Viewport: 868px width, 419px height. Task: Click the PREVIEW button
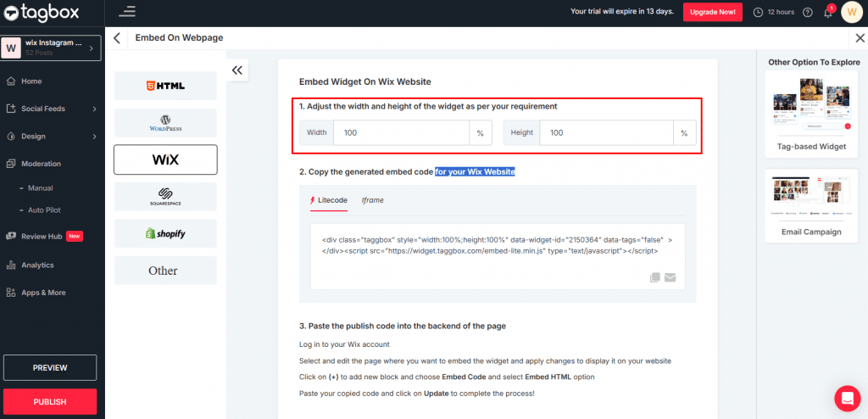[50, 367]
